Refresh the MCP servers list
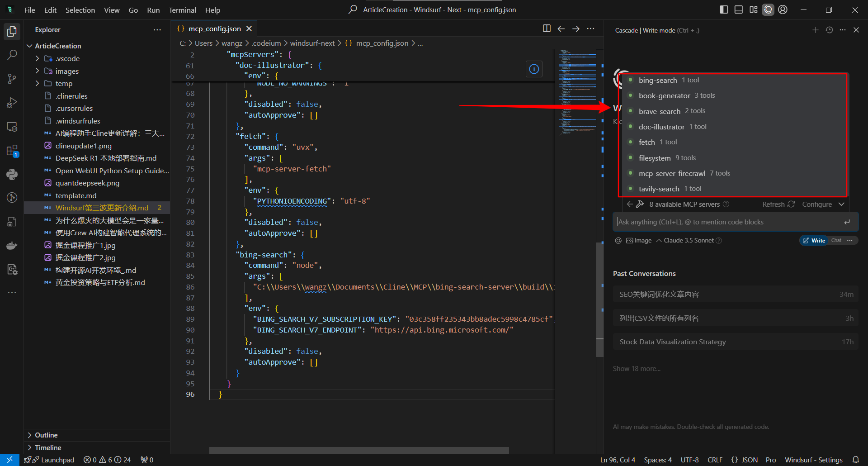This screenshot has height=466, width=868. pos(778,204)
